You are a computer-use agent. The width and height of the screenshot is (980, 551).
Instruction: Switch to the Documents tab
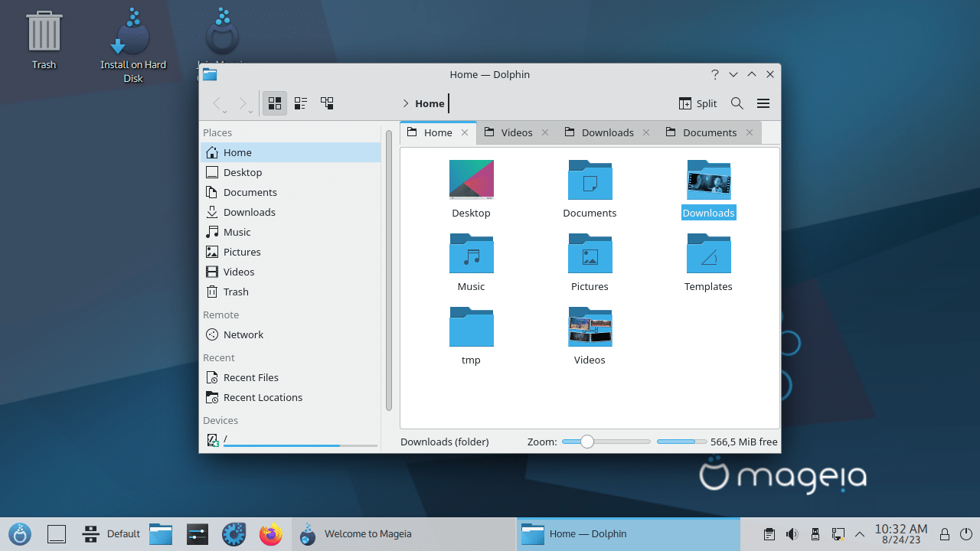pyautogui.click(x=708, y=132)
